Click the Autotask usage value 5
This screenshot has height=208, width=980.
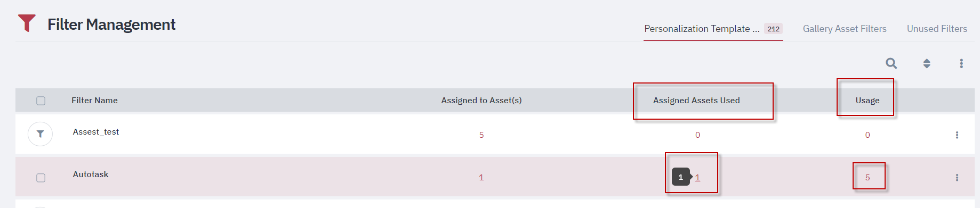tap(867, 178)
